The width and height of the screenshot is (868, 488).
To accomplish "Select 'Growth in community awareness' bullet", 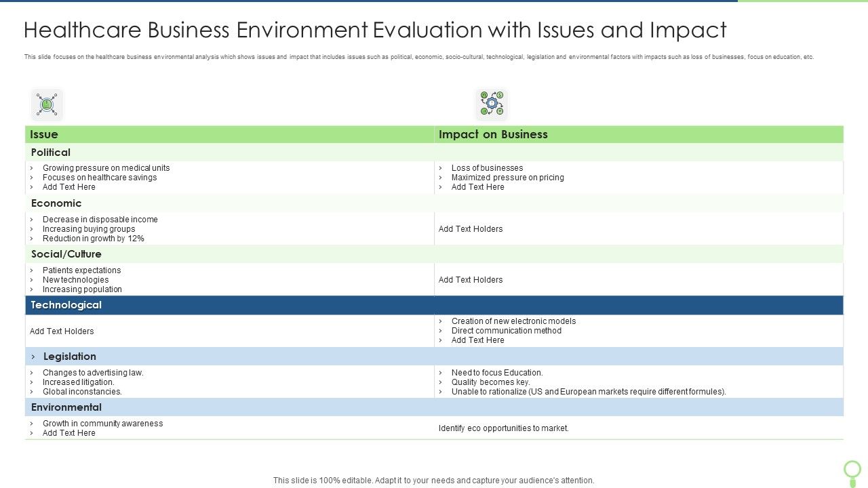I will [102, 424].
